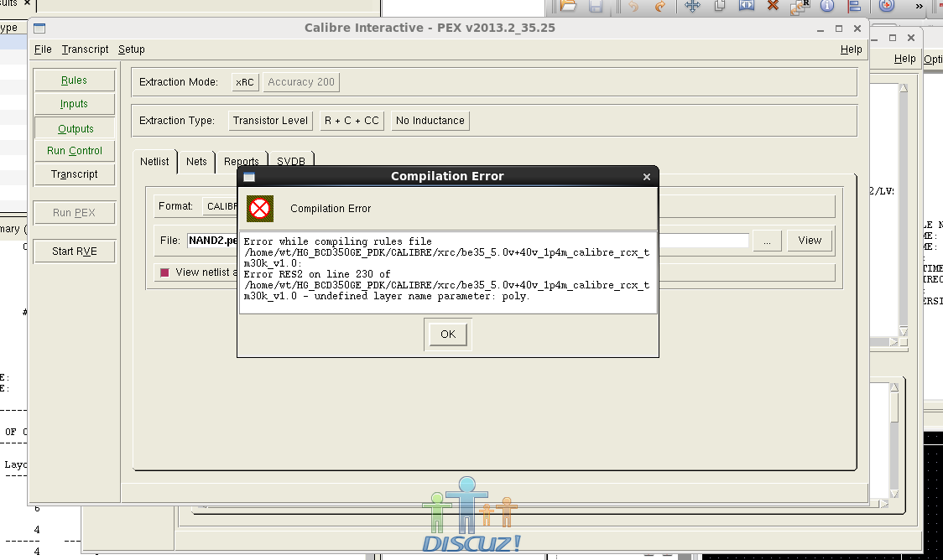
Task: Click the repeat-copy icon marked with R
Action: tap(800, 6)
